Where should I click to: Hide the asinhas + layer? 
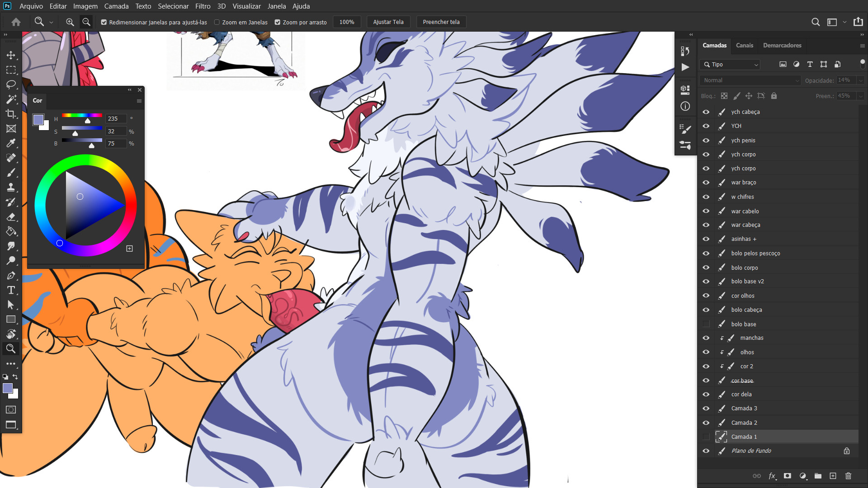706,239
